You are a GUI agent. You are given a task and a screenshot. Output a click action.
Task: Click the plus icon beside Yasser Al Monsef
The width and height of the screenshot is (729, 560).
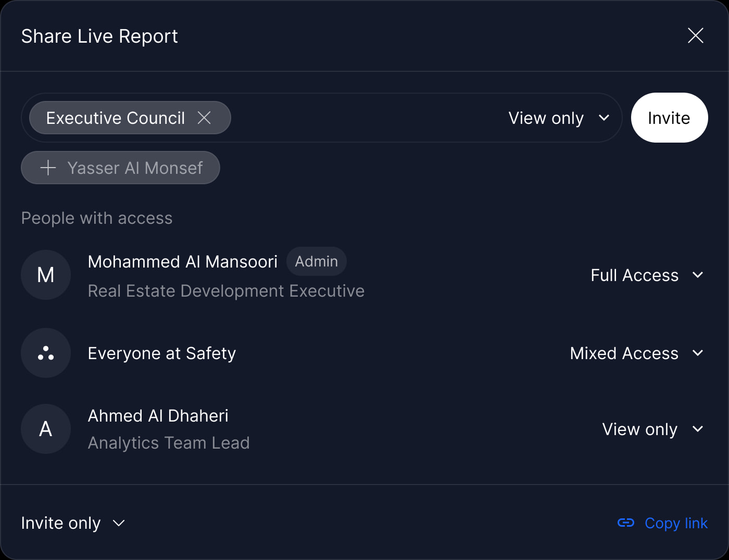click(48, 168)
